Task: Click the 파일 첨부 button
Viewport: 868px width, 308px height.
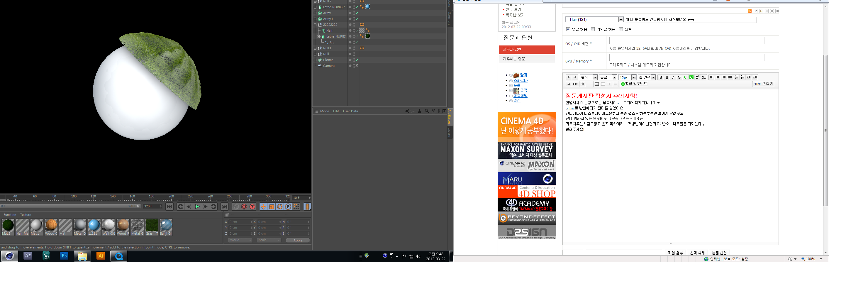Action: click(675, 253)
